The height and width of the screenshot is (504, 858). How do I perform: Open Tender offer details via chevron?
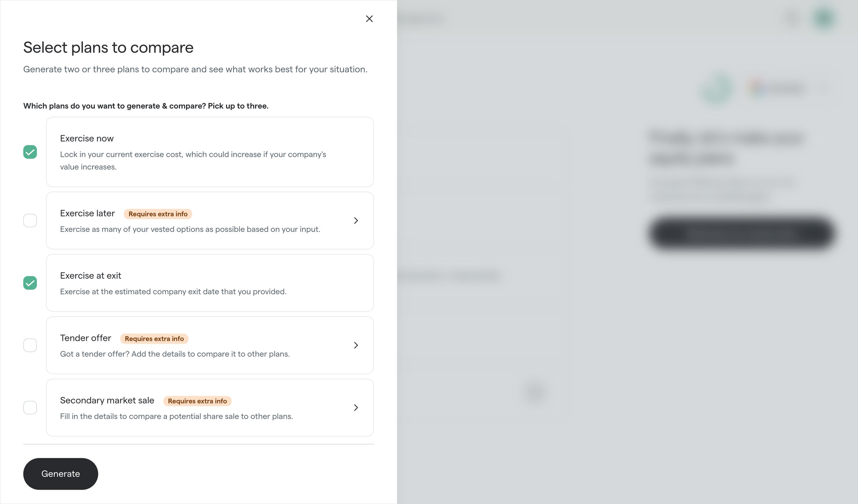pyautogui.click(x=356, y=345)
